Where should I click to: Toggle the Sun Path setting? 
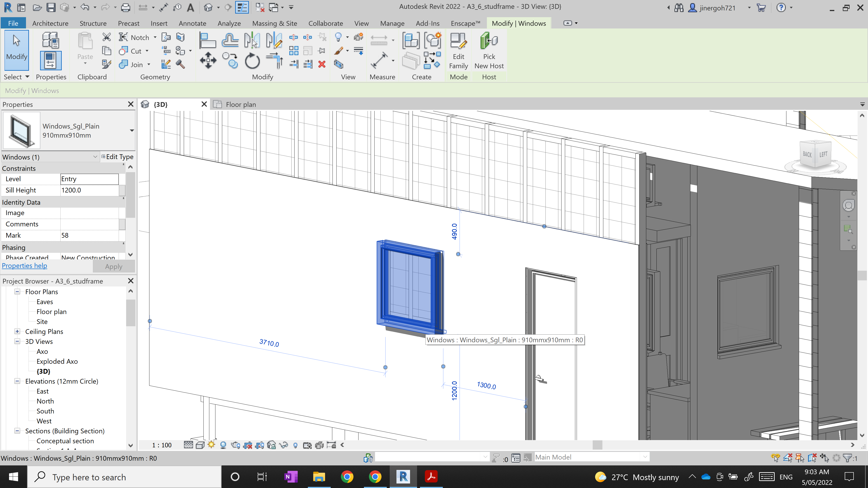211,445
